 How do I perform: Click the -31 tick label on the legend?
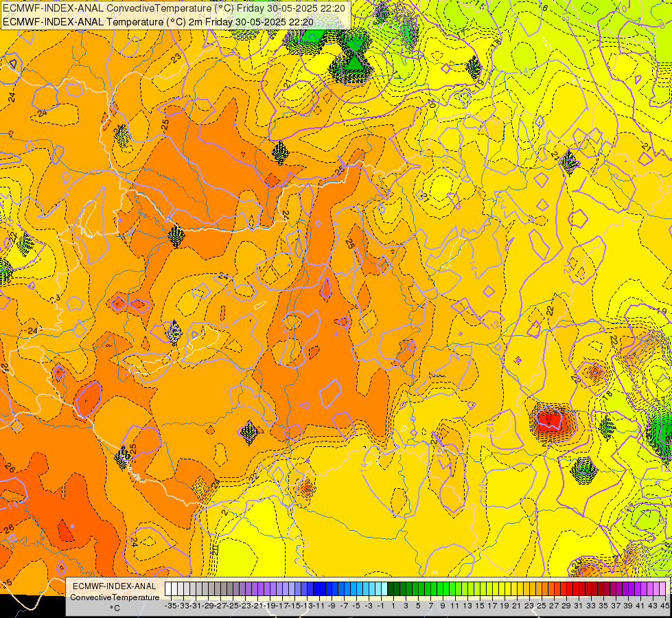196,606
